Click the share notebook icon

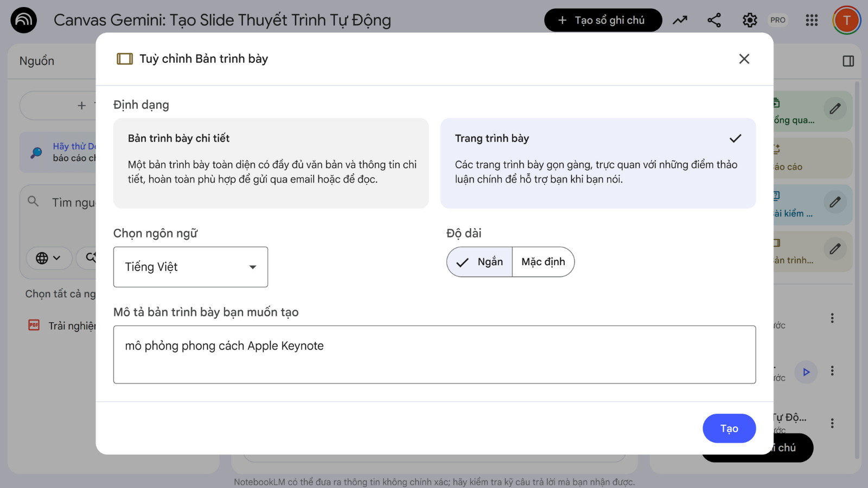[714, 21]
